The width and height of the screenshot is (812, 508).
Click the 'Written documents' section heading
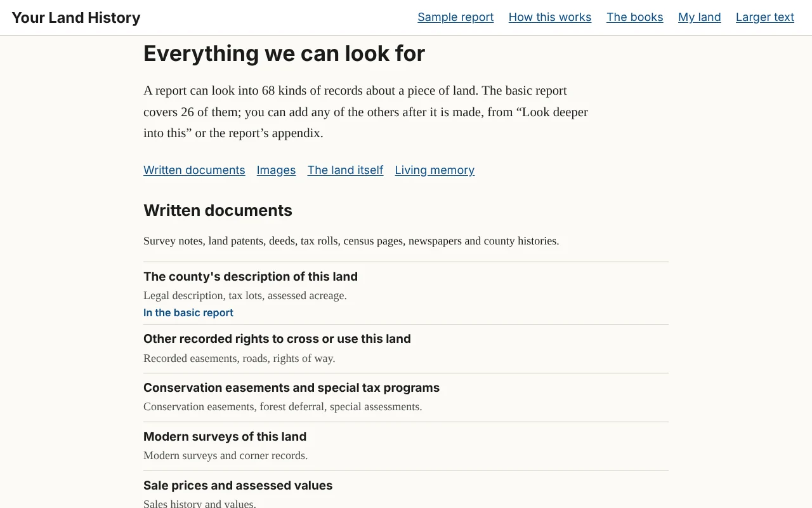[218, 210]
